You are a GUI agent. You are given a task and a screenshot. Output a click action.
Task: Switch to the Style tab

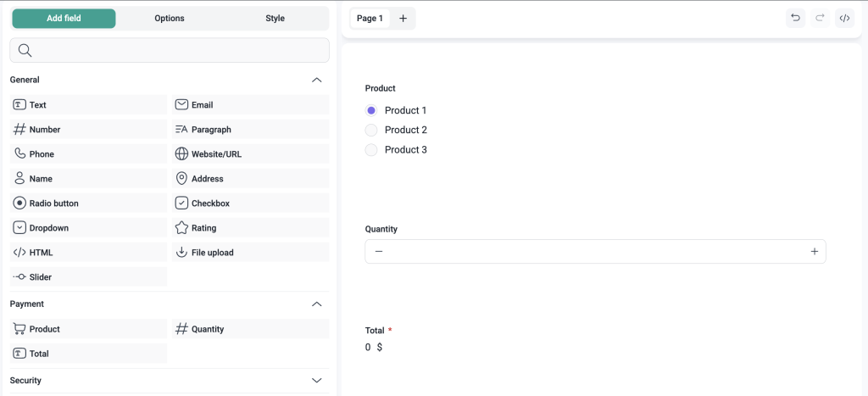[x=275, y=19]
